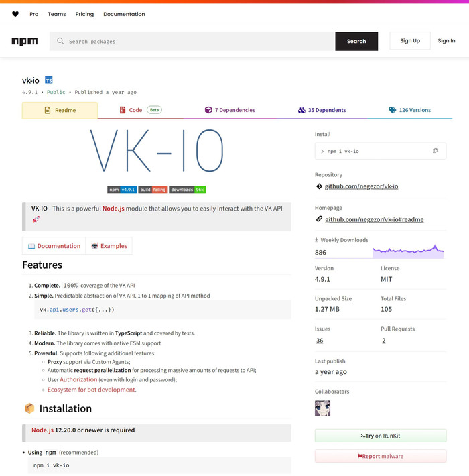
Task: Click the weekly downloads value 886
Action: [x=320, y=253]
